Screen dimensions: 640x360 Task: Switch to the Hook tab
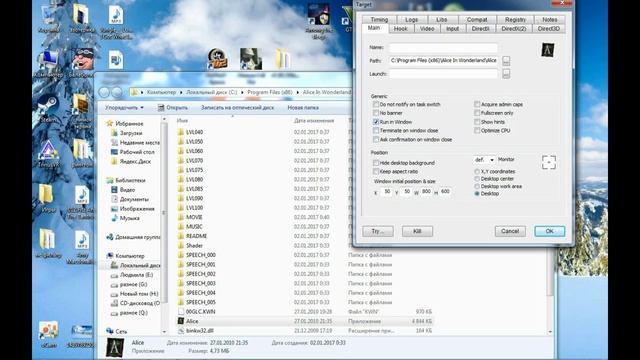[x=400, y=29]
